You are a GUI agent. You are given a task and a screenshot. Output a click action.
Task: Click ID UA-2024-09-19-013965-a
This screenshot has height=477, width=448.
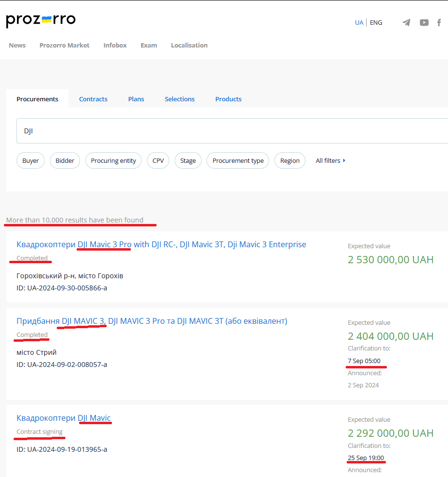point(62,449)
